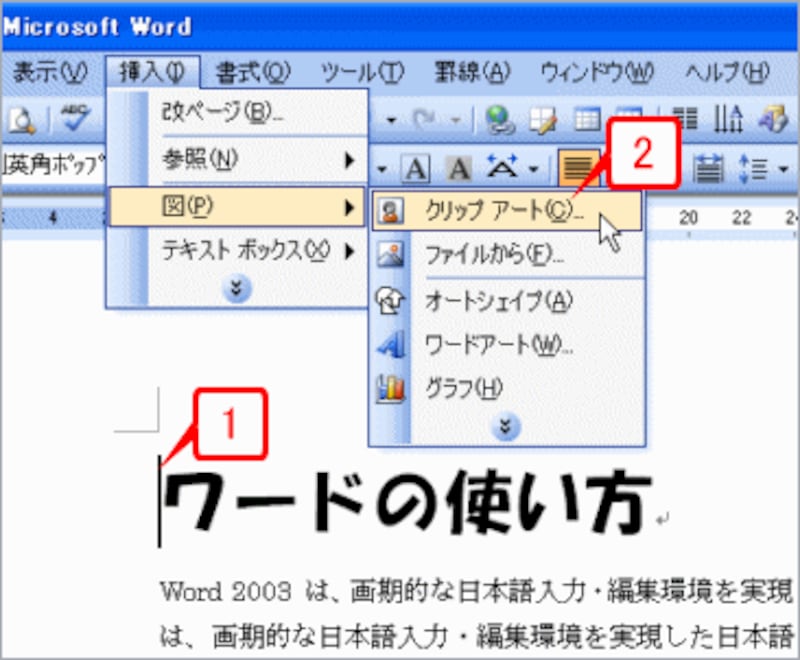800x660 pixels.
Task: Toggle the highlighted justify alignment button
Action: [x=579, y=167]
